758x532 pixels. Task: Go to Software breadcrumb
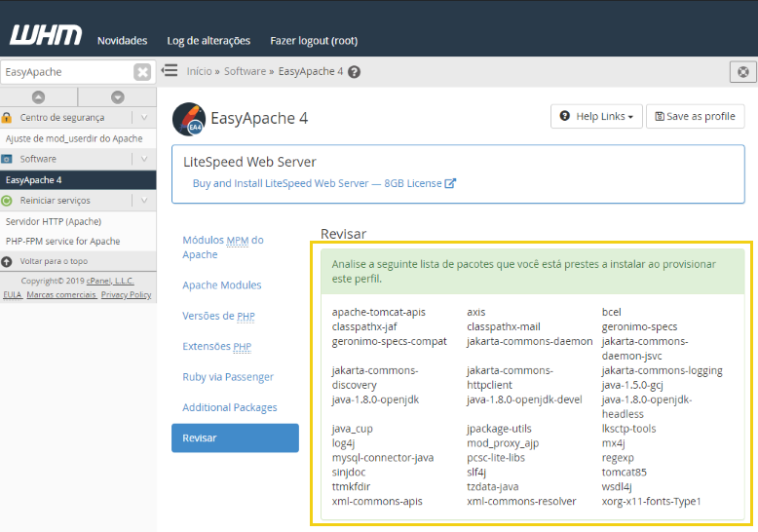[x=246, y=71]
